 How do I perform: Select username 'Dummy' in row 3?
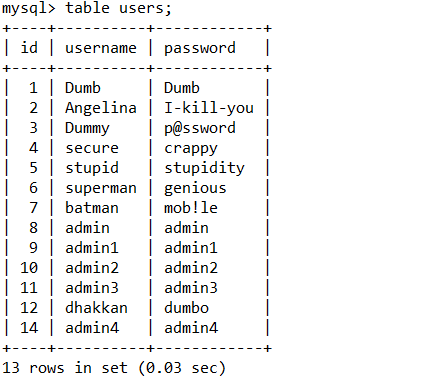pyautogui.click(x=87, y=128)
